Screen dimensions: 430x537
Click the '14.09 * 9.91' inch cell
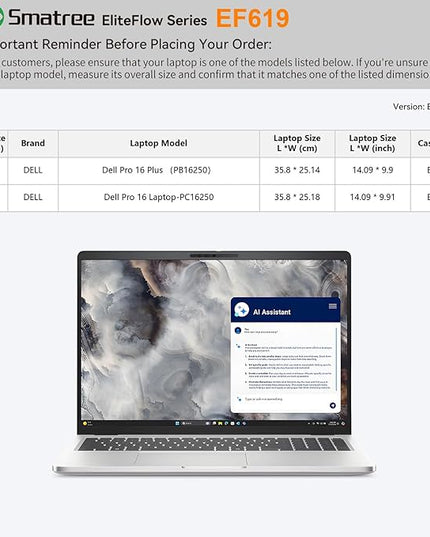pyautogui.click(x=372, y=197)
